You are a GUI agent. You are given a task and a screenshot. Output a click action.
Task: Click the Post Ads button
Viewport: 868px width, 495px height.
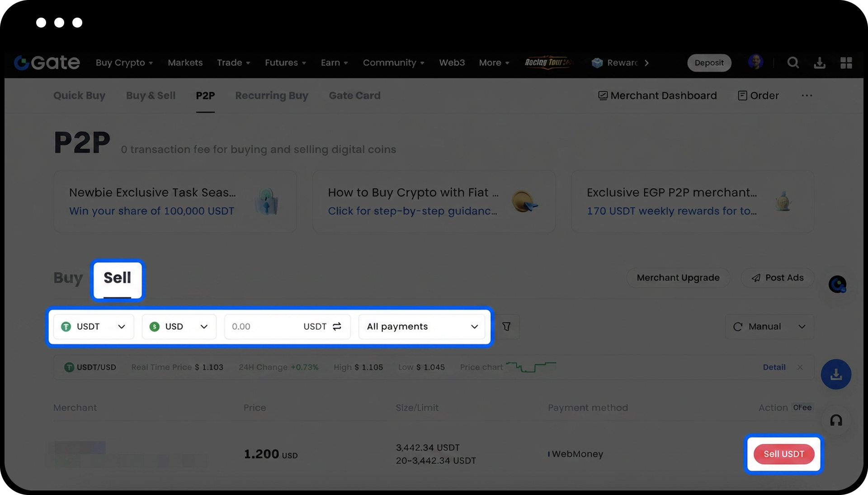(778, 278)
